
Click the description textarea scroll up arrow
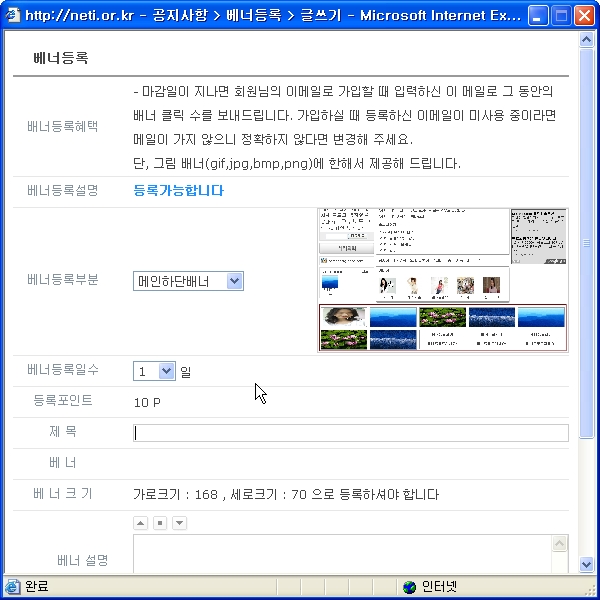[559, 543]
